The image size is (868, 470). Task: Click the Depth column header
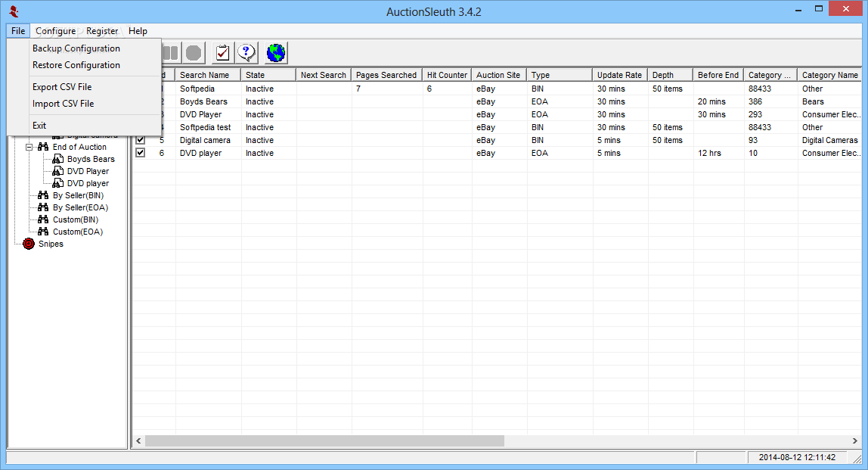pyautogui.click(x=671, y=75)
